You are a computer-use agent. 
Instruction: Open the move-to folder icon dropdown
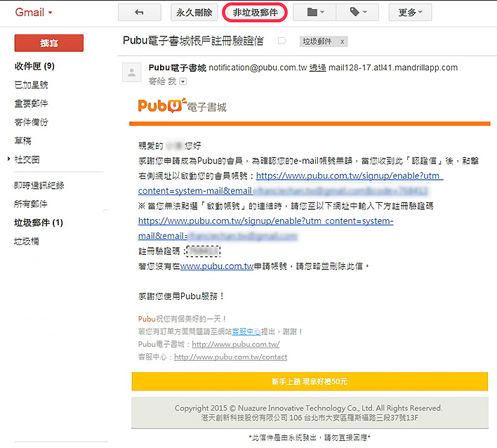click(314, 13)
